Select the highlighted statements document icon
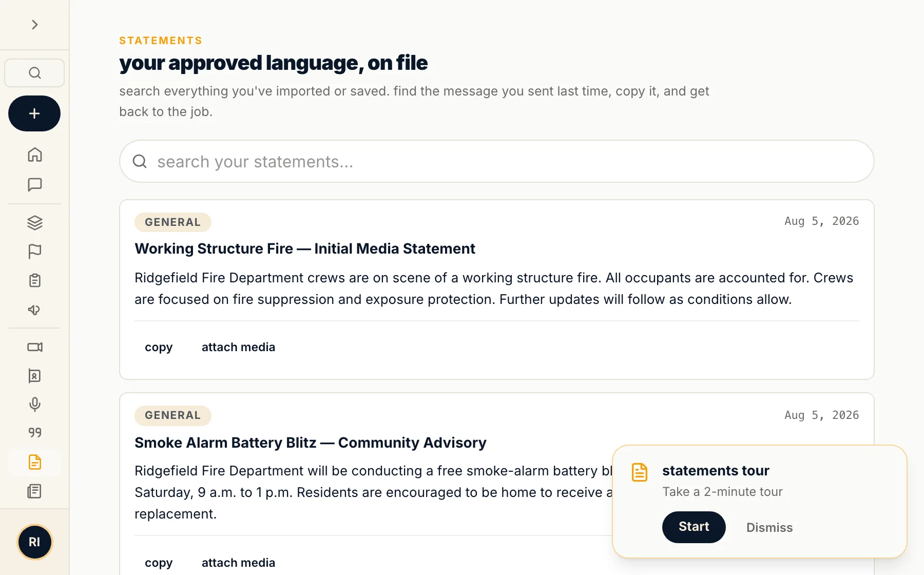924x575 pixels. click(34, 462)
